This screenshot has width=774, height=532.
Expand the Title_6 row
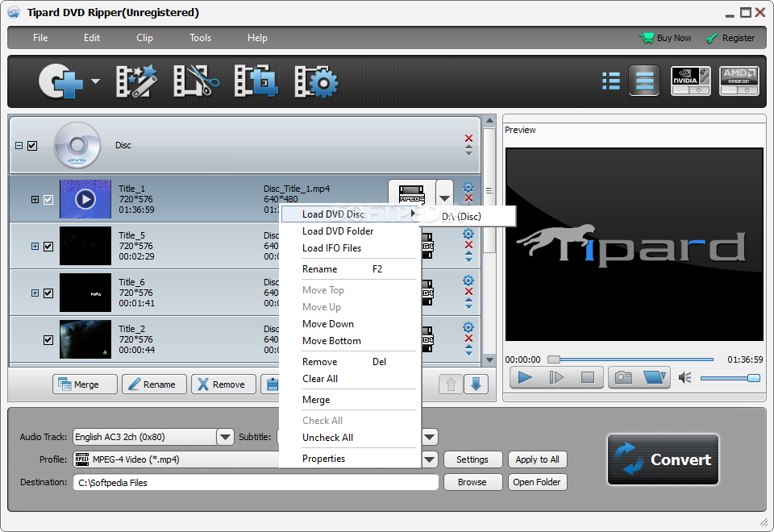[35, 293]
